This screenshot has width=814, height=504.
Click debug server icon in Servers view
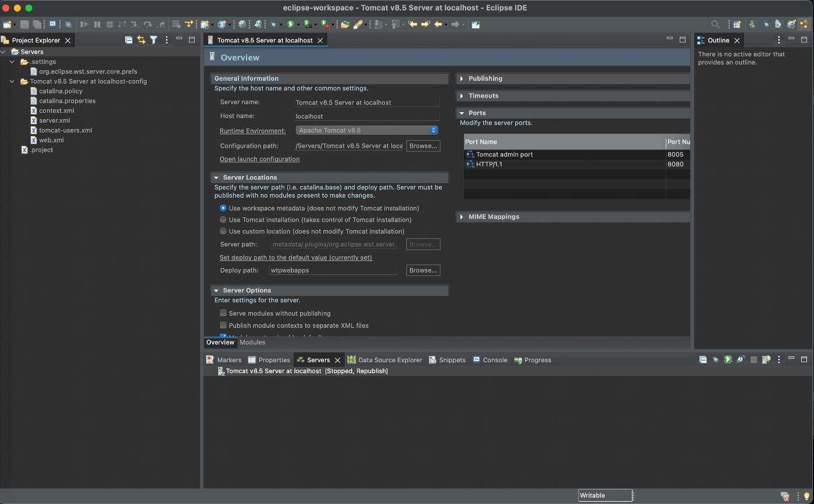click(716, 360)
